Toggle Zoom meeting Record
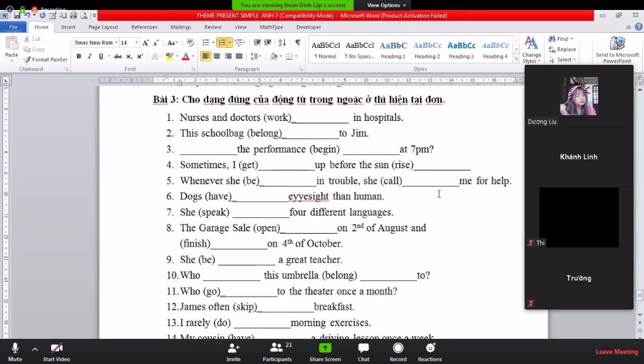The width and height of the screenshot is (644, 364). pos(398,352)
